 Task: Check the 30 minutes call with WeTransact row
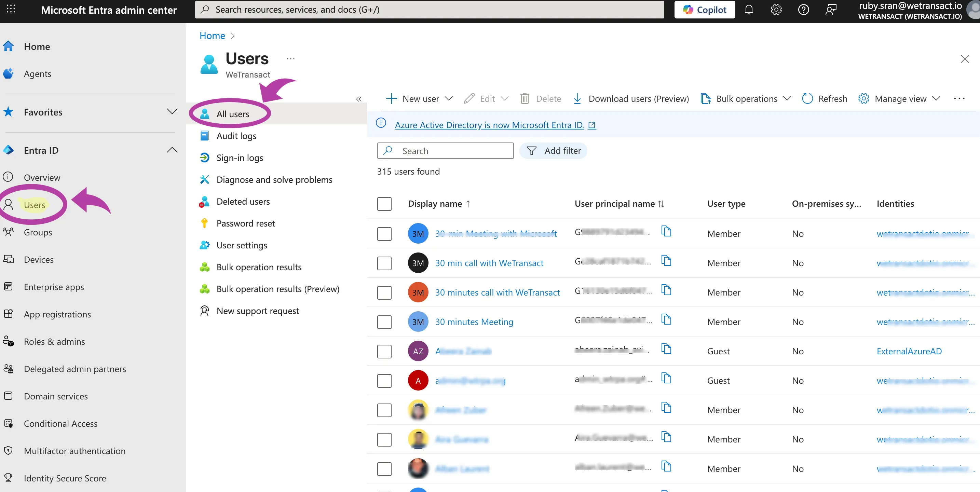coord(384,292)
